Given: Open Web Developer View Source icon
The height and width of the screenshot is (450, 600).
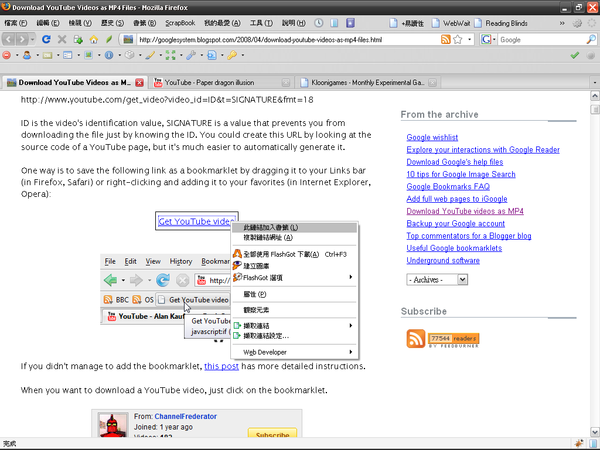Looking at the screenshot, I should point(212,55).
